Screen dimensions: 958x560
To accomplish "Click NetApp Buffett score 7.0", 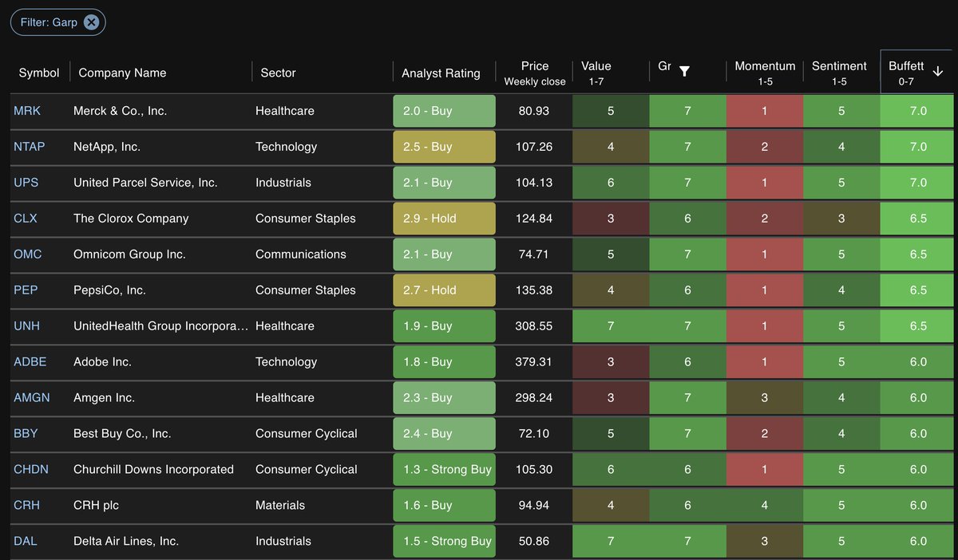I will [918, 147].
